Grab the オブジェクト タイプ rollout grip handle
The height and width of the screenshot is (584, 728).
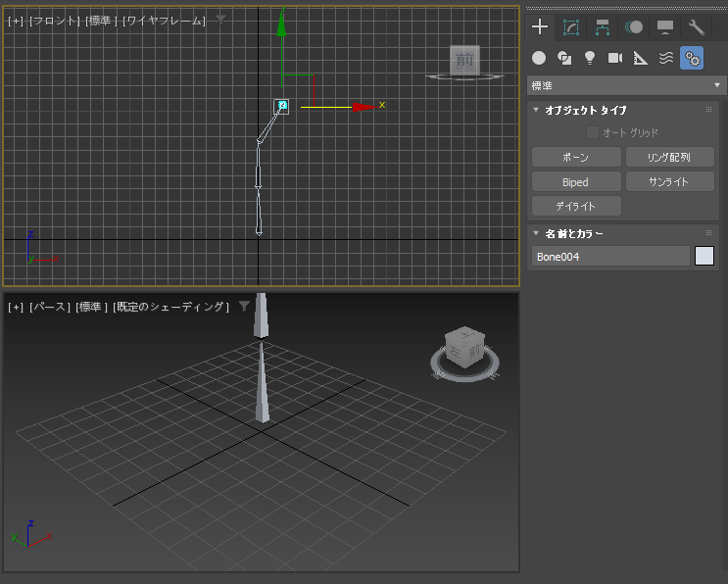click(x=708, y=110)
